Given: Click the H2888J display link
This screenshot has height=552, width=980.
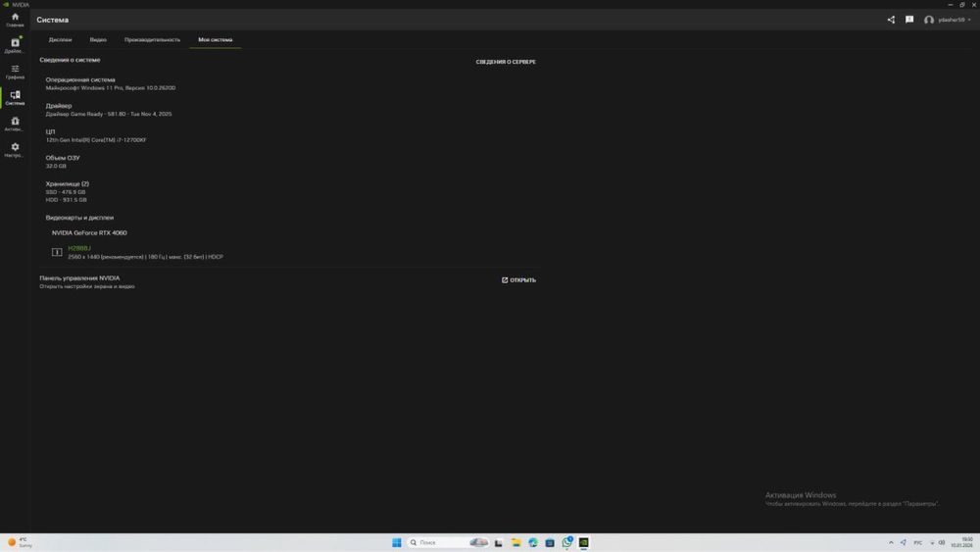Looking at the screenshot, I should coord(78,249).
